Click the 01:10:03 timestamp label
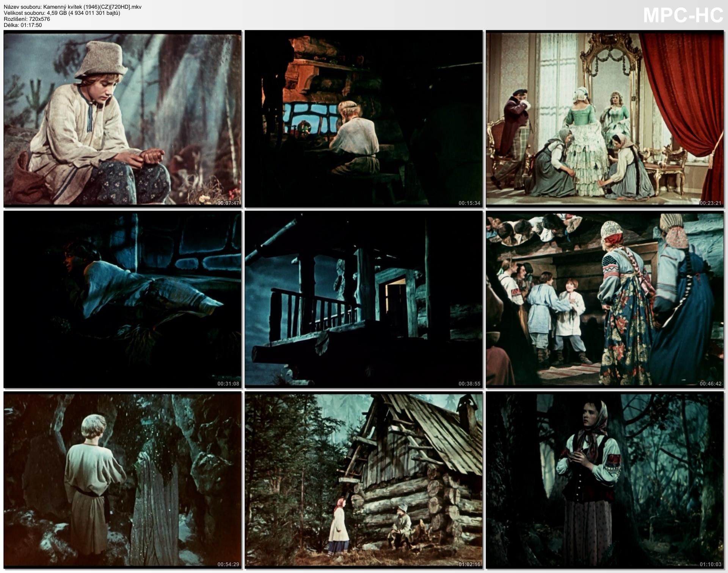Viewport: 728px width, 573px height. point(711,564)
